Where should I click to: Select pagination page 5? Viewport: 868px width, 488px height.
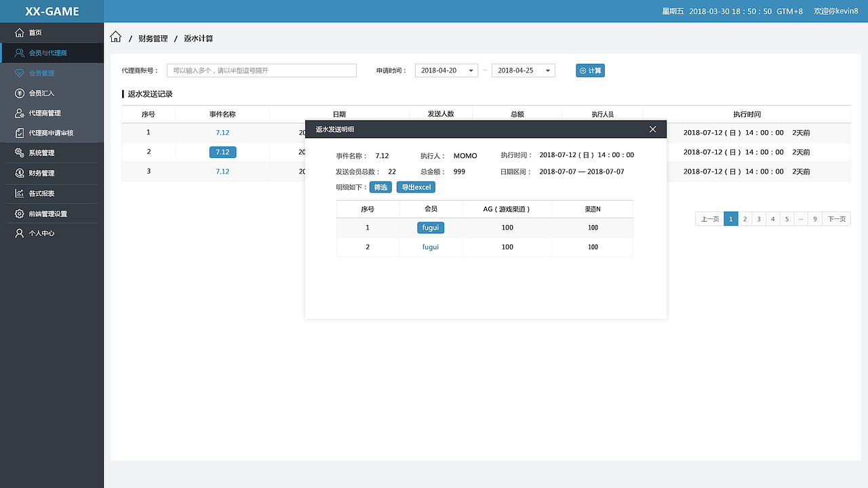[x=787, y=219]
